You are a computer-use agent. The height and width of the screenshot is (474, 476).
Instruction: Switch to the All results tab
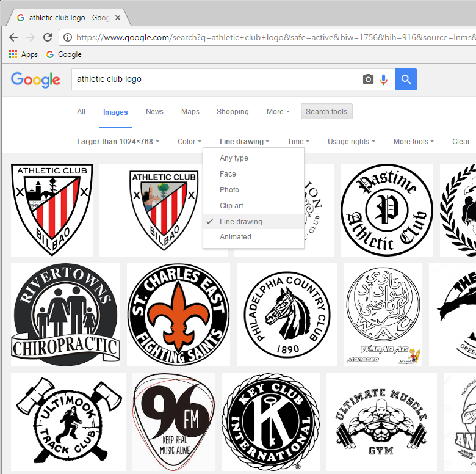point(81,112)
